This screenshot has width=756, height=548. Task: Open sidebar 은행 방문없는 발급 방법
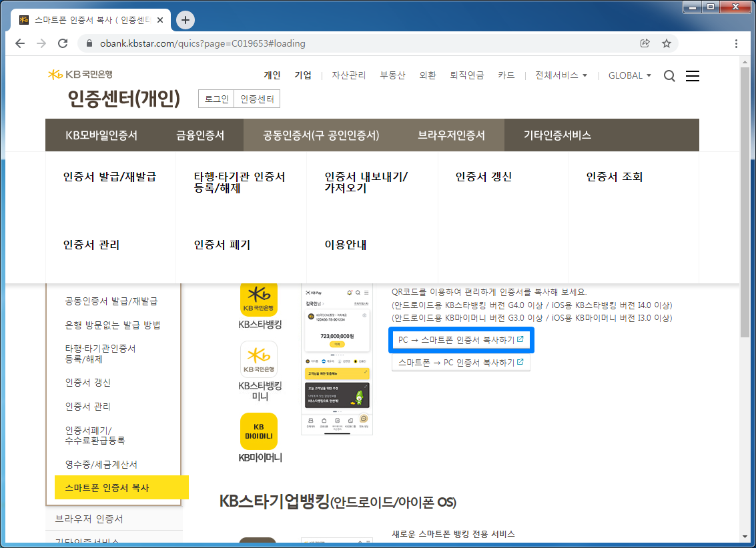click(x=113, y=325)
